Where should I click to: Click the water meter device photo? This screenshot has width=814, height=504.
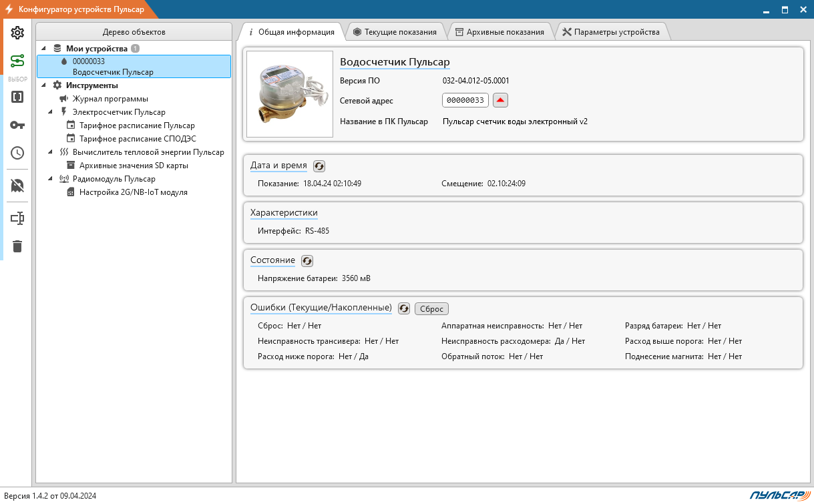point(290,94)
